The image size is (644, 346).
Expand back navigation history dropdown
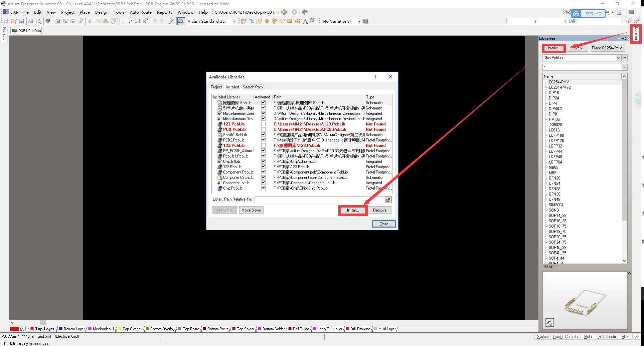289,12
